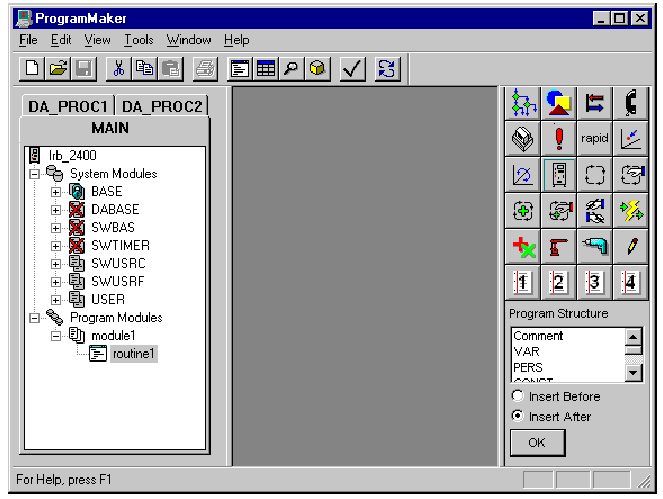Click the synchronize arrows toolbar icon
The width and height of the screenshot is (663, 499).
(x=387, y=69)
